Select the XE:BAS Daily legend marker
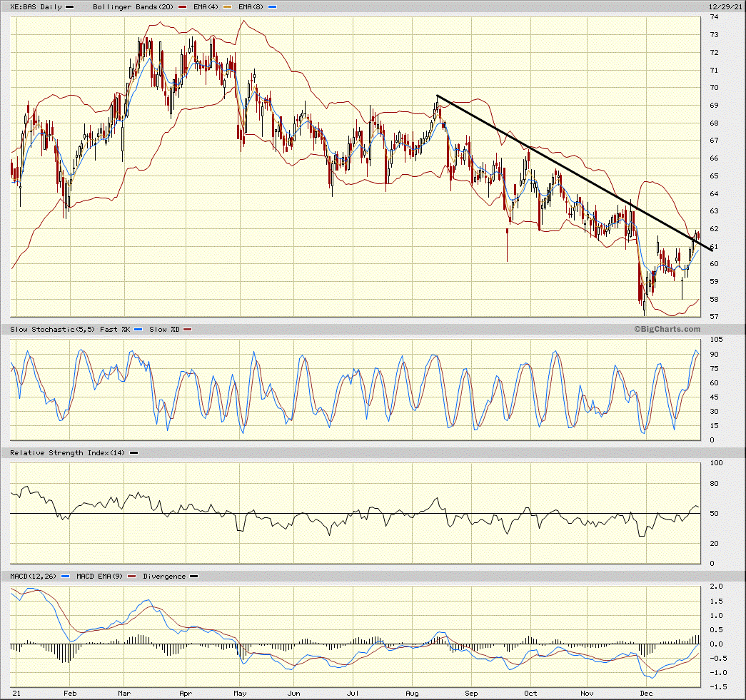Image resolution: width=746 pixels, height=700 pixels. point(69,6)
